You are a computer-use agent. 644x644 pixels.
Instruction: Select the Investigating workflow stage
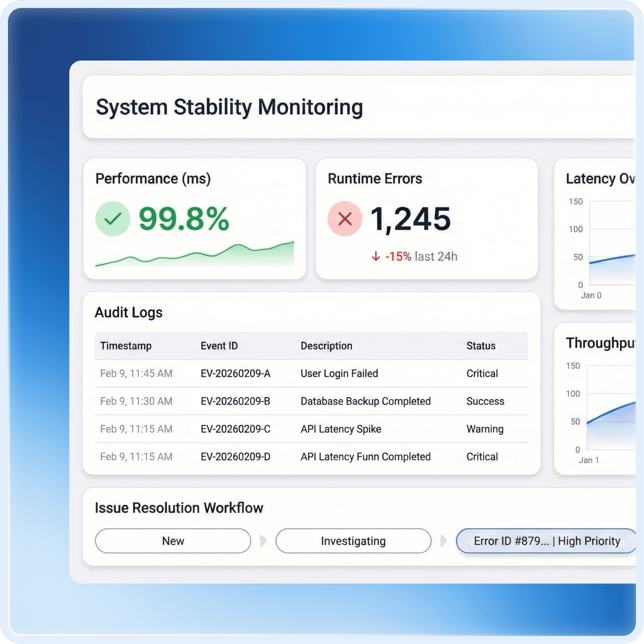click(353, 541)
